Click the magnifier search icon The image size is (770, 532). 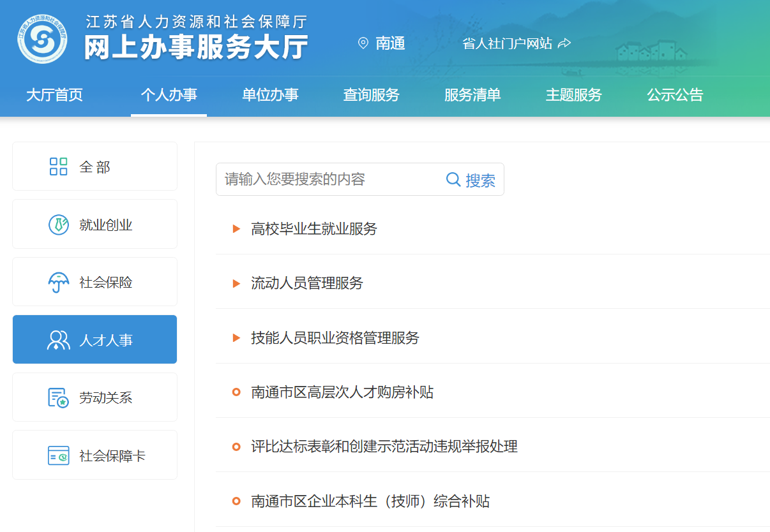click(x=453, y=179)
